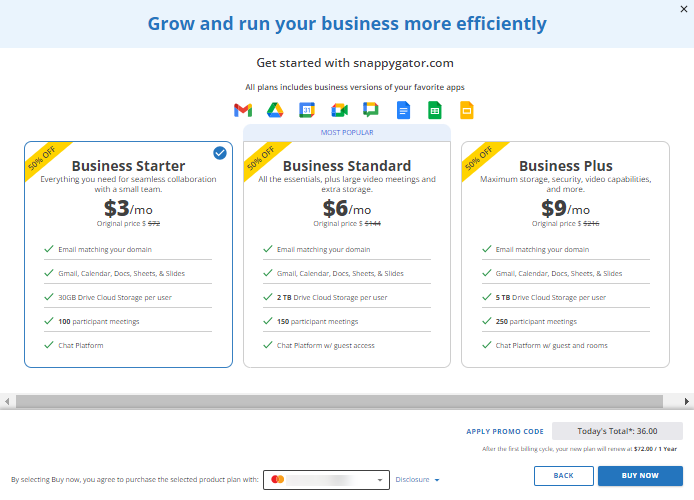The image size is (694, 500).
Task: Click the Business Plus plan title
Action: (566, 166)
